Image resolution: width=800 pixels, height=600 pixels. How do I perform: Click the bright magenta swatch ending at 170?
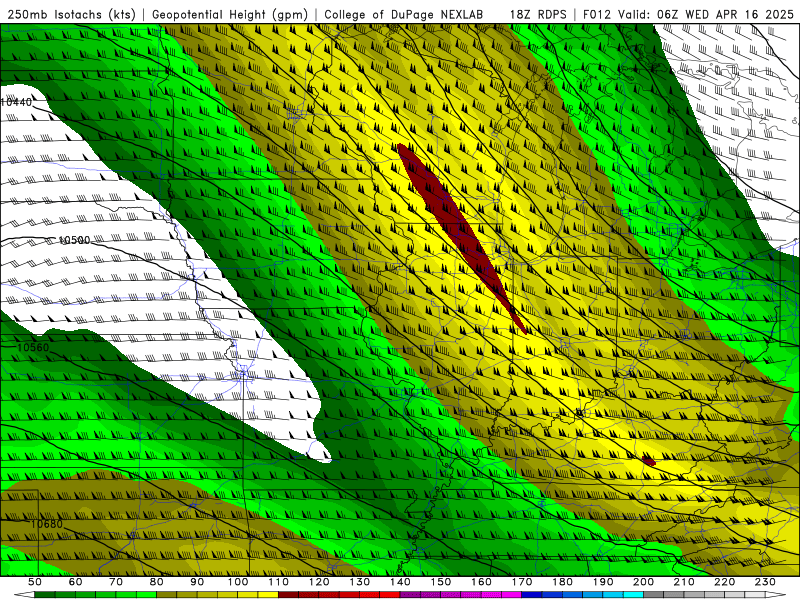[511, 595]
